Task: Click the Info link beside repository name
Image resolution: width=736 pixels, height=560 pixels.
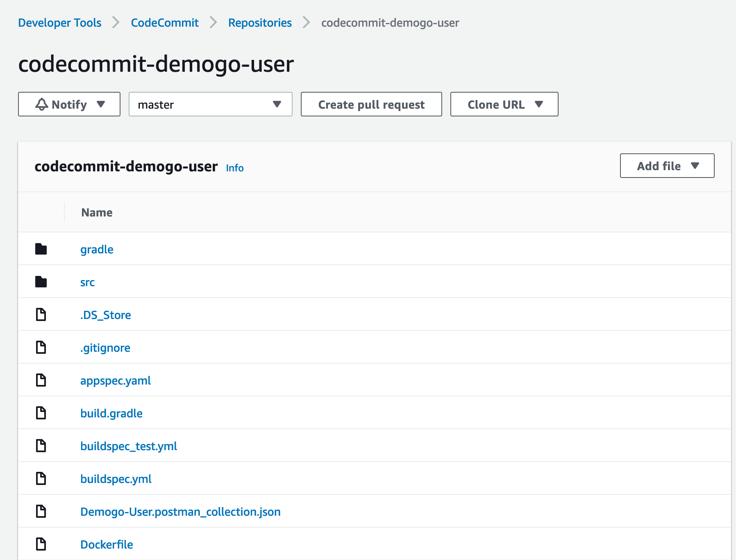Action: tap(235, 168)
